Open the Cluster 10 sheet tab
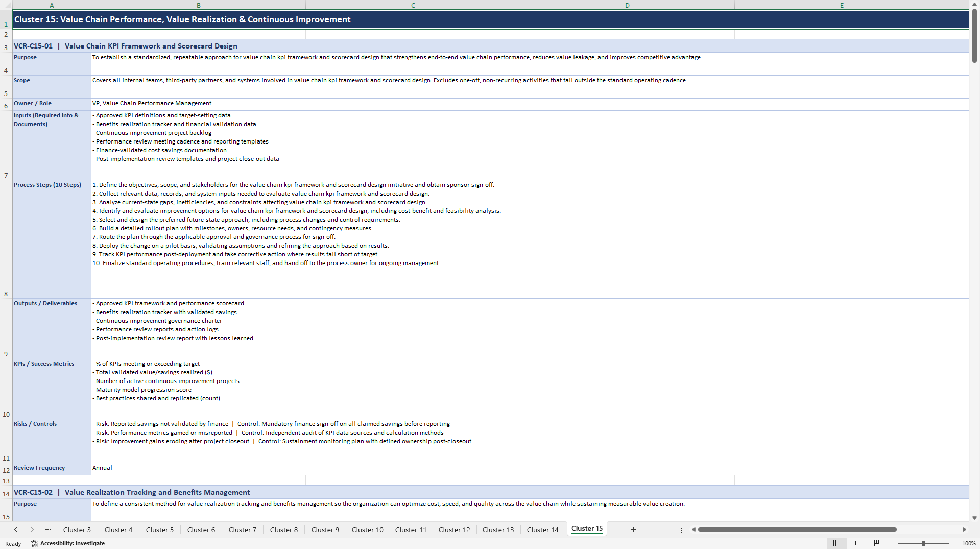Viewport: 980px width, 549px height. click(368, 530)
